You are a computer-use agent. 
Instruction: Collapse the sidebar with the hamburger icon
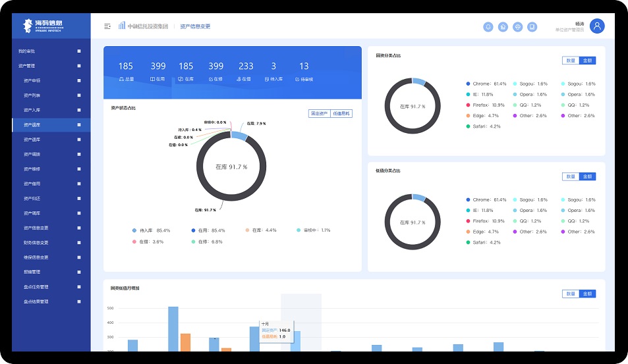107,26
